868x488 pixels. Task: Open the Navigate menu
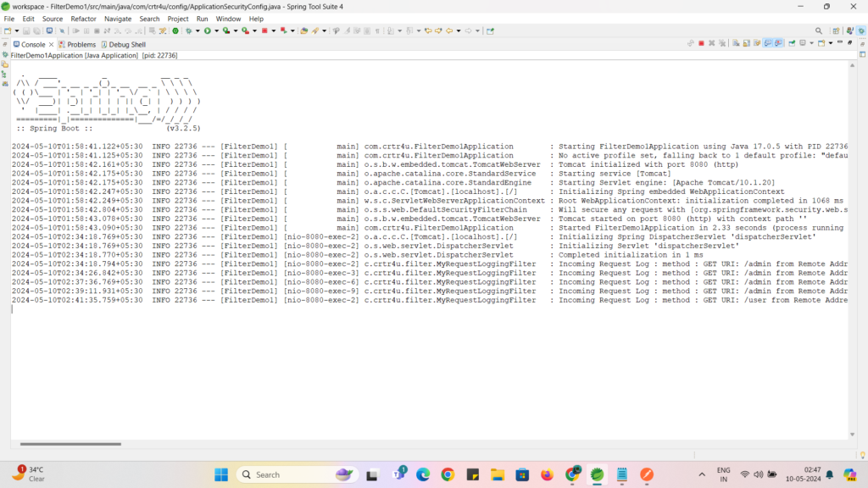[118, 19]
